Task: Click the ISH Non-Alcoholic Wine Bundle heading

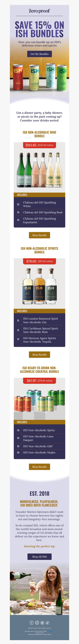Action: (39, 134)
